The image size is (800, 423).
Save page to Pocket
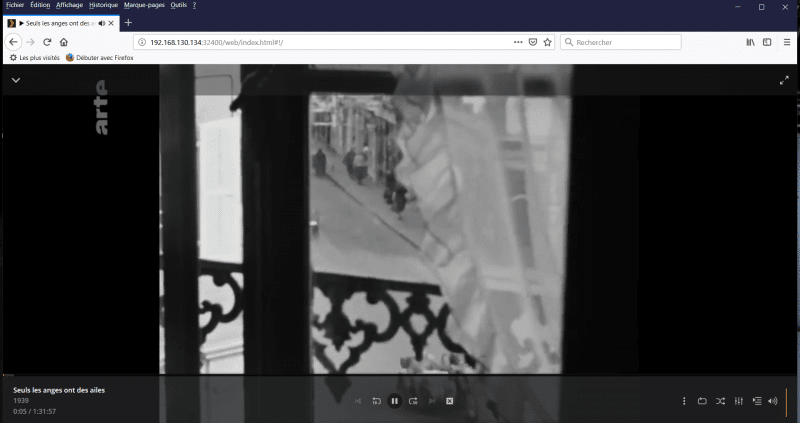point(533,42)
